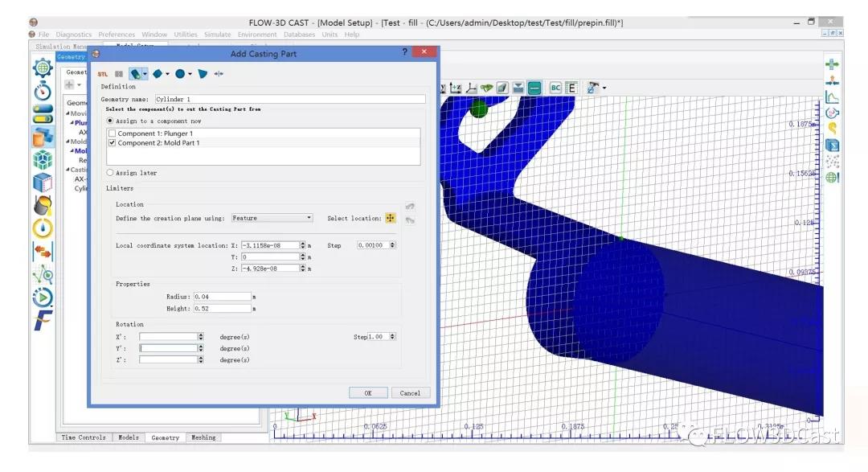
Task: Click the pouring ladle icon in sidebar
Action: coord(43,206)
